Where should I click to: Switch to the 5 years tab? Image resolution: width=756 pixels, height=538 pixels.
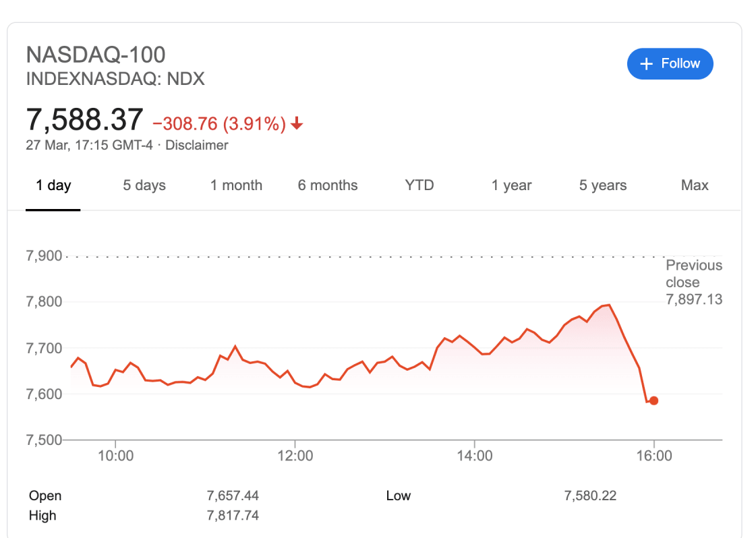602,185
